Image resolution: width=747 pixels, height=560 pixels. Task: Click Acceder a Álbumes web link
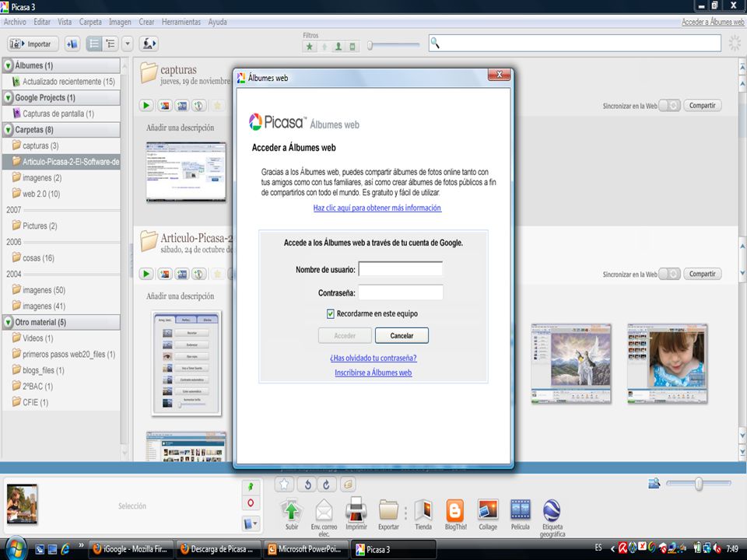[713, 22]
